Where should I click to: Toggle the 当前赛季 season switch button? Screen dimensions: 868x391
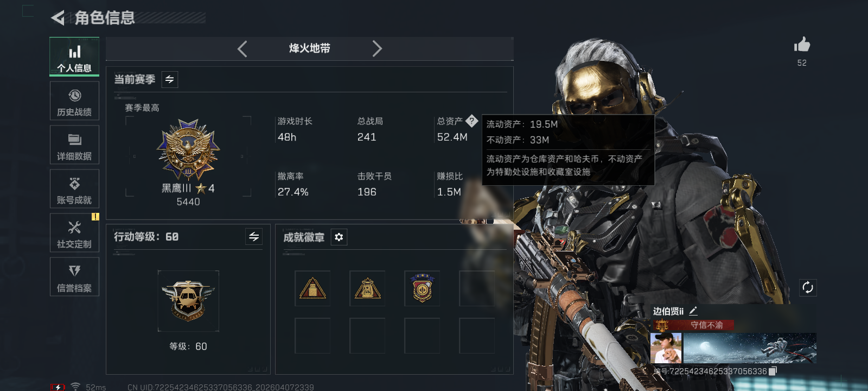pyautogui.click(x=170, y=79)
